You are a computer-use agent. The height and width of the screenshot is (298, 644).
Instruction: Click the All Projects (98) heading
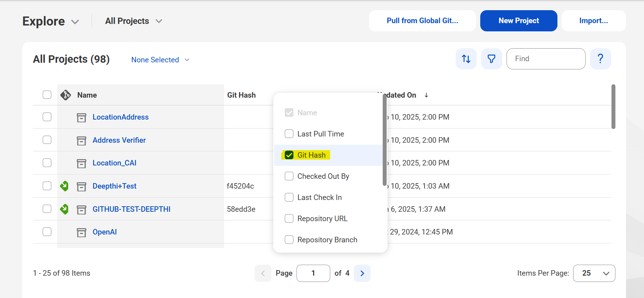point(71,59)
